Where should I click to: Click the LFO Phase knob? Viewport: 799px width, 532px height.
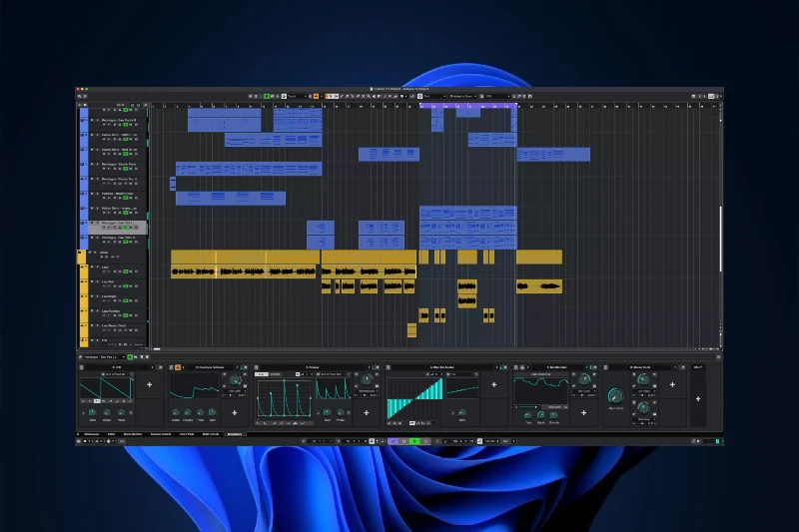click(x=121, y=412)
